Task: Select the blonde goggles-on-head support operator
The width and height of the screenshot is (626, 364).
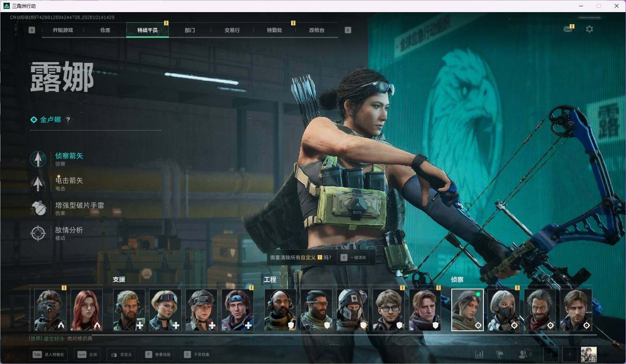Action: (165, 310)
